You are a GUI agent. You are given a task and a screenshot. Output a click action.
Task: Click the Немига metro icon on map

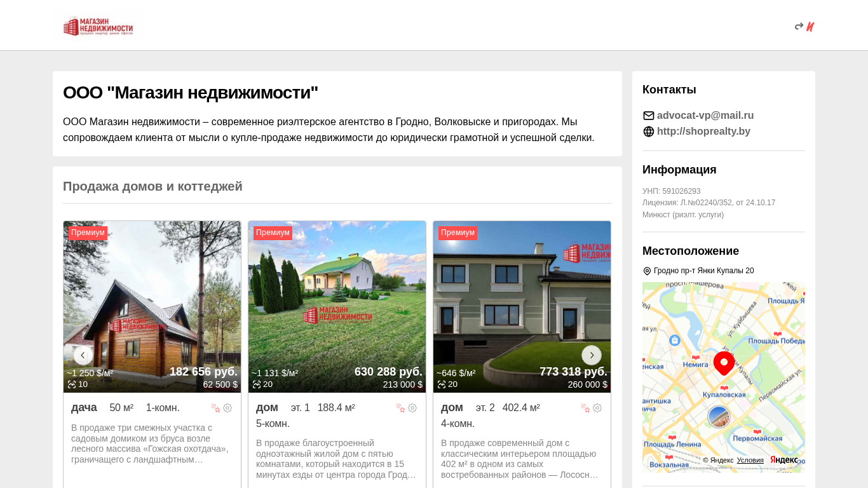(x=695, y=358)
